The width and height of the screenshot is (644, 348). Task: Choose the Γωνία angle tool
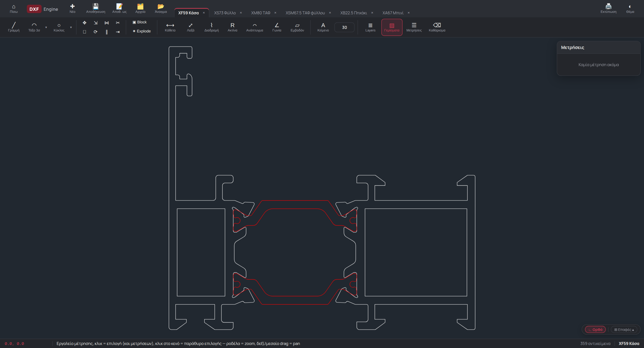pos(277,27)
